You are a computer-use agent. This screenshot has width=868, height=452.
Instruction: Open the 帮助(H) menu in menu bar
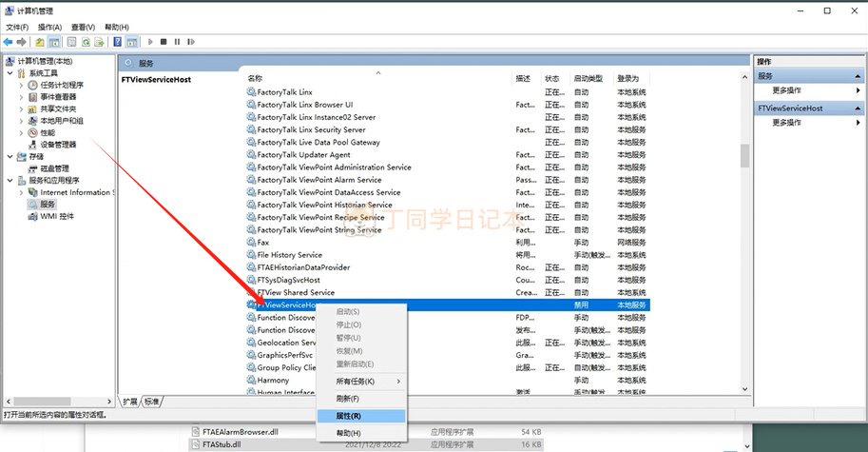(x=117, y=28)
